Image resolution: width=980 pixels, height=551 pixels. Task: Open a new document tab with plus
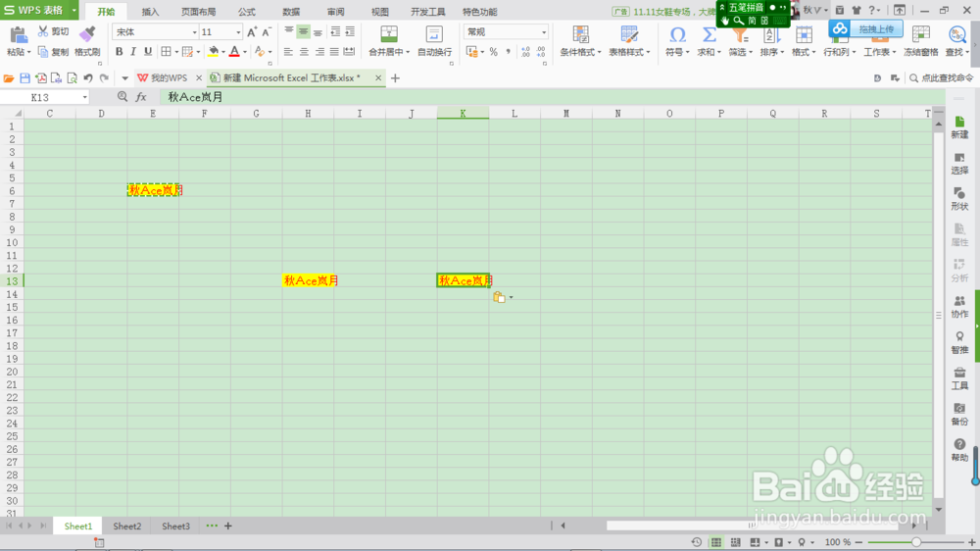coord(395,78)
